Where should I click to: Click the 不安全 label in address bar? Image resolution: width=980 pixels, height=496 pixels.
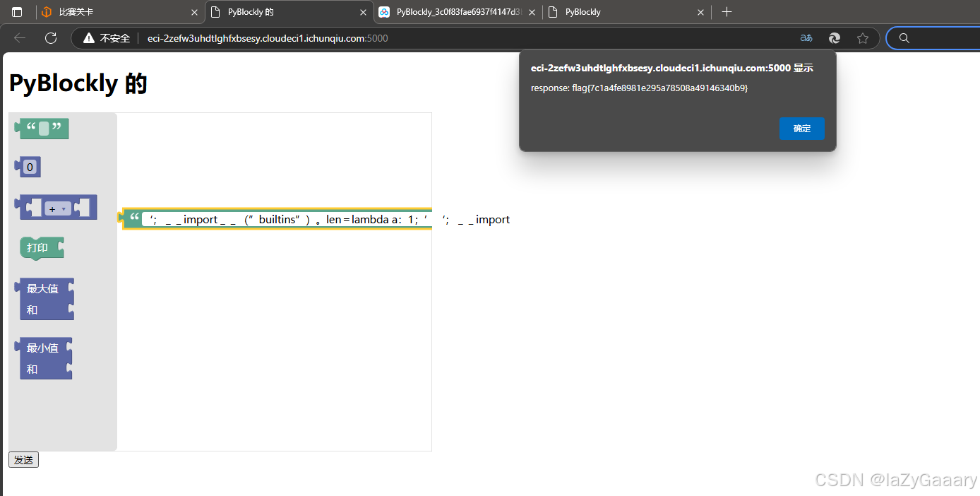114,38
